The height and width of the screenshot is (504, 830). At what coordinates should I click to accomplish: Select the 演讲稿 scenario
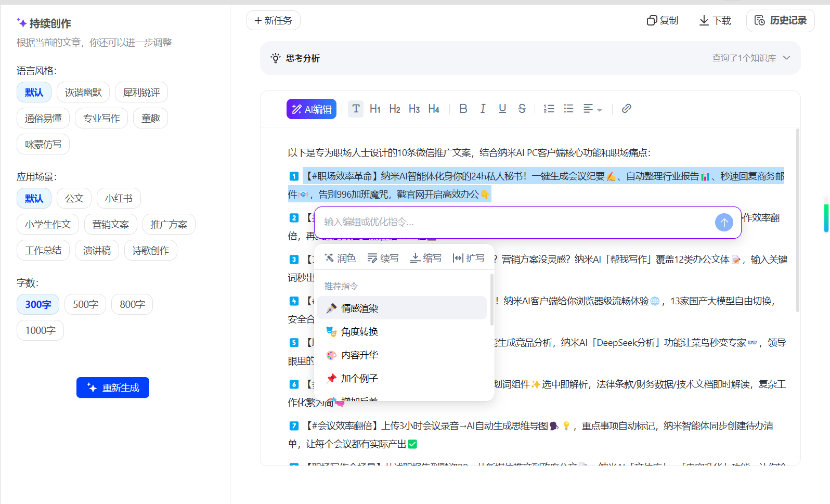[97, 251]
